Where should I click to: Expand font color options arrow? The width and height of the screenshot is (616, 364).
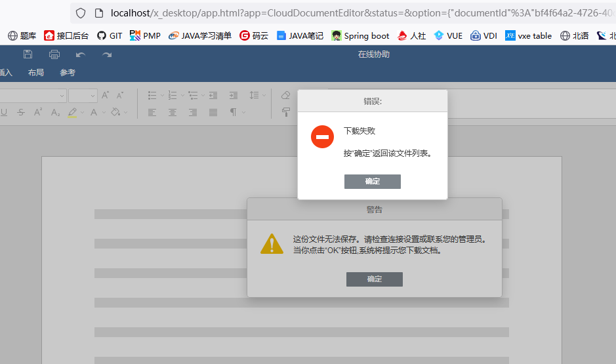click(104, 113)
